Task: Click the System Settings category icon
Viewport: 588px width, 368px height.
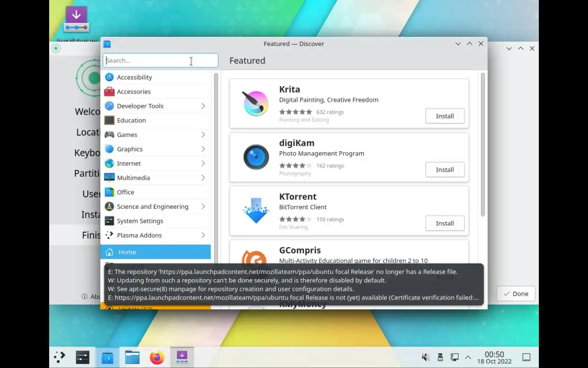Action: 109,221
